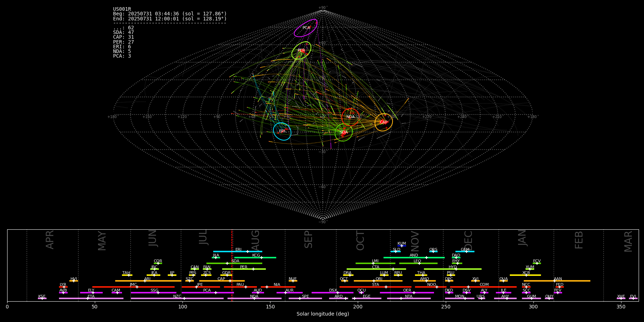Select the Beg timestamp line in header
The width and height of the screenshot is (644, 322).
coord(170,14)
